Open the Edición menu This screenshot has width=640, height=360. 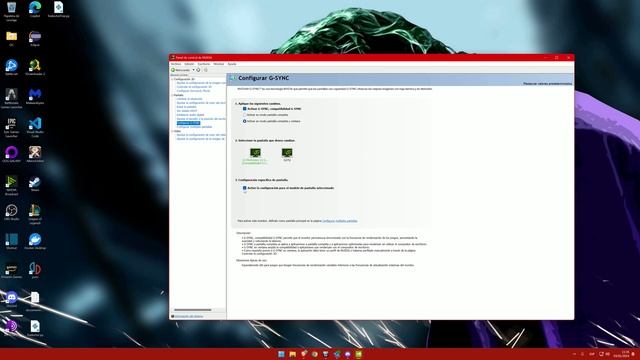click(189, 64)
